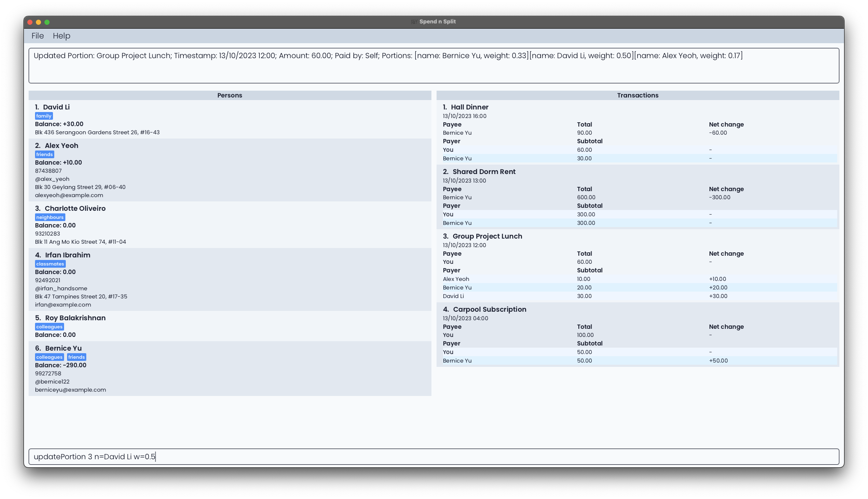
Task: Click Alex Yeoh's Balance: +10.00
Action: pyautogui.click(x=59, y=162)
